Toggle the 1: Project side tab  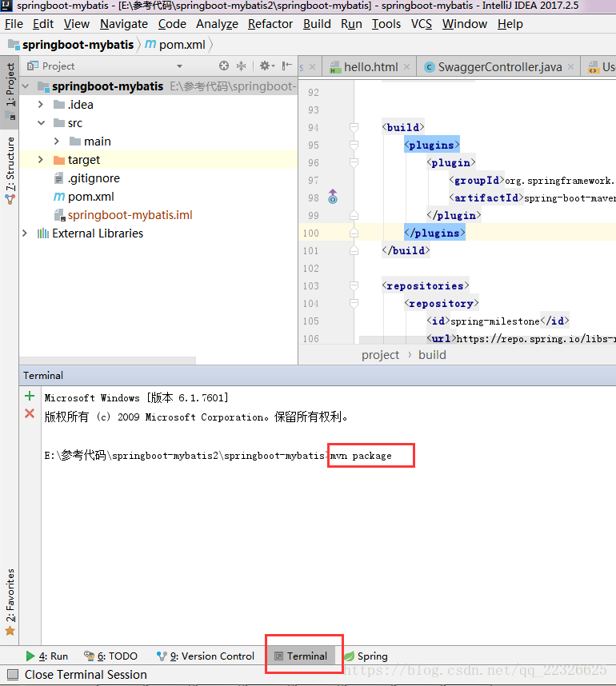click(x=10, y=91)
